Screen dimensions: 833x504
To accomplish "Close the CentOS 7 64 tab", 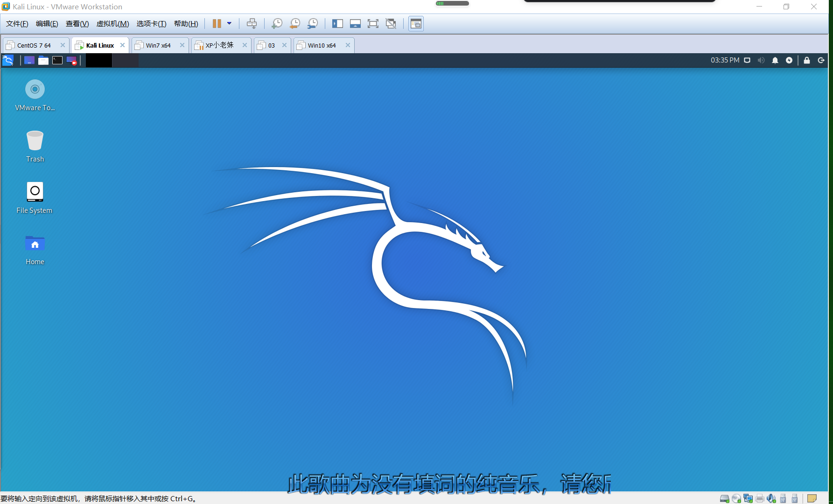I will pos(63,45).
